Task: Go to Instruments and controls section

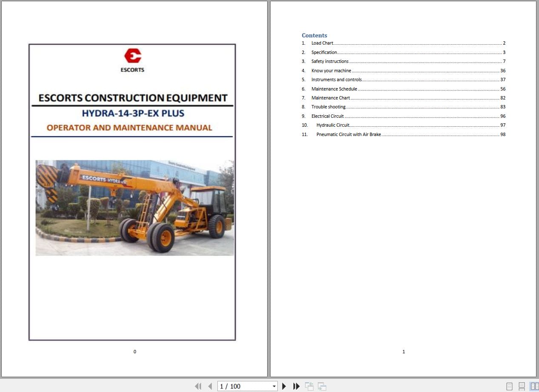Action: [x=404, y=80]
